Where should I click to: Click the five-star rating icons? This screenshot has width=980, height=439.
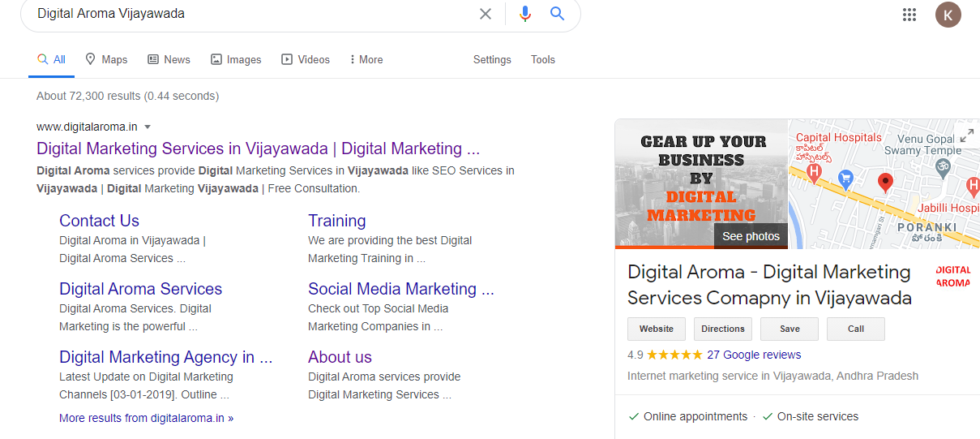tap(674, 355)
